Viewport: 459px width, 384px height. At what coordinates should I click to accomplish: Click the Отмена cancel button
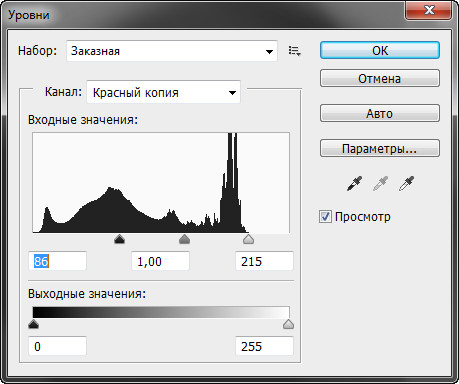point(380,78)
